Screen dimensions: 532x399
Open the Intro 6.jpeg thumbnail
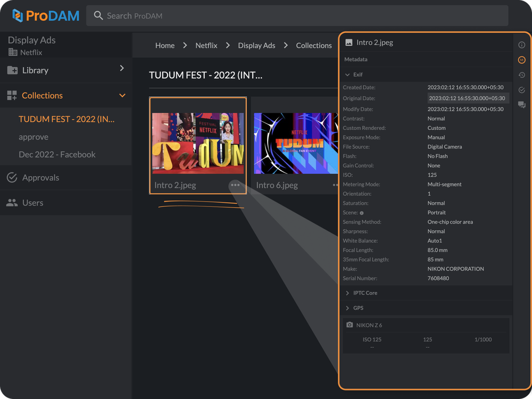296,143
